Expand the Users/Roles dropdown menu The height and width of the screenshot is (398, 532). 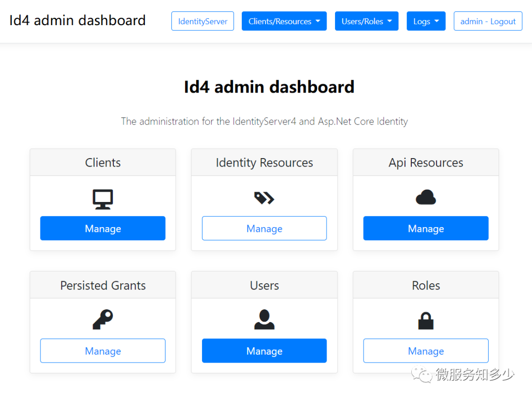366,21
